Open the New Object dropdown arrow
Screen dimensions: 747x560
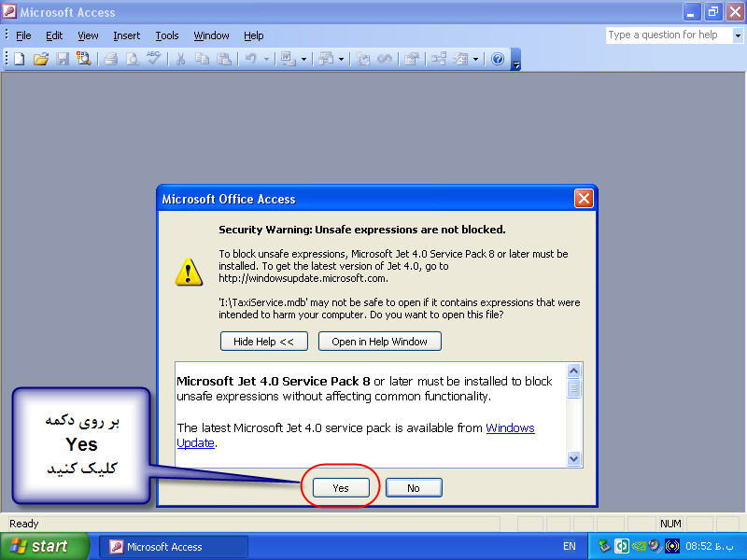tap(475, 60)
